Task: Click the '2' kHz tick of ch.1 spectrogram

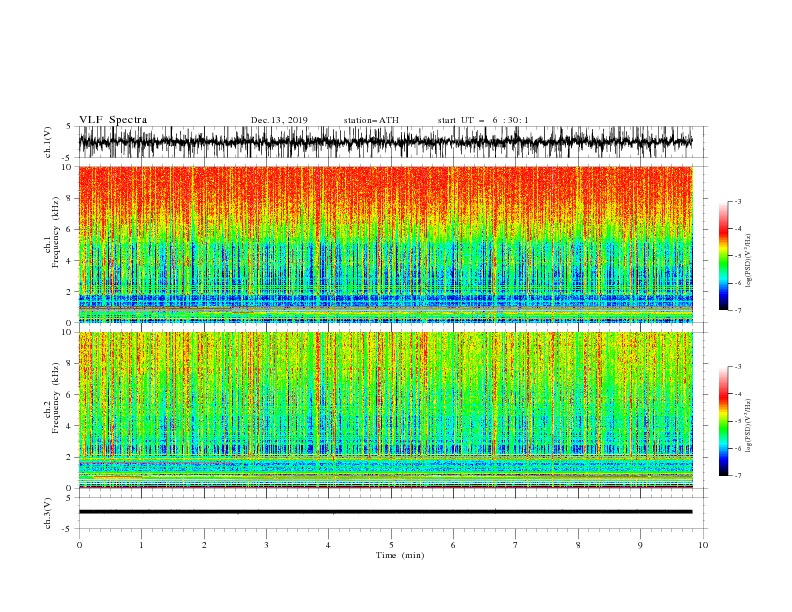Action: [x=69, y=292]
